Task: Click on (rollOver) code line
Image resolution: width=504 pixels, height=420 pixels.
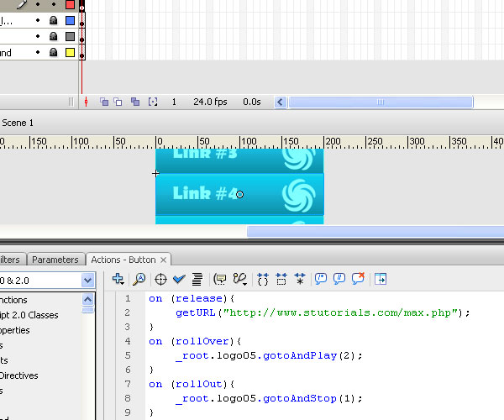Action: (195, 341)
